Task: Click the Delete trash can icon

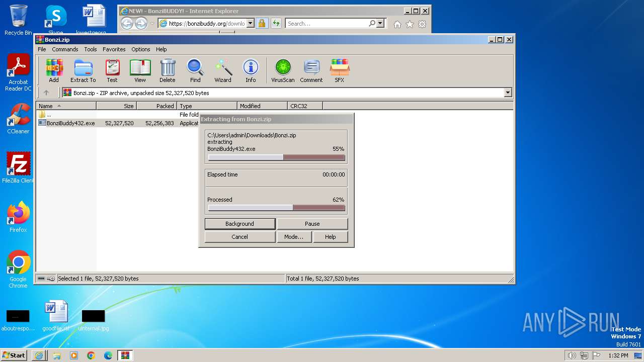Action: 168,71
